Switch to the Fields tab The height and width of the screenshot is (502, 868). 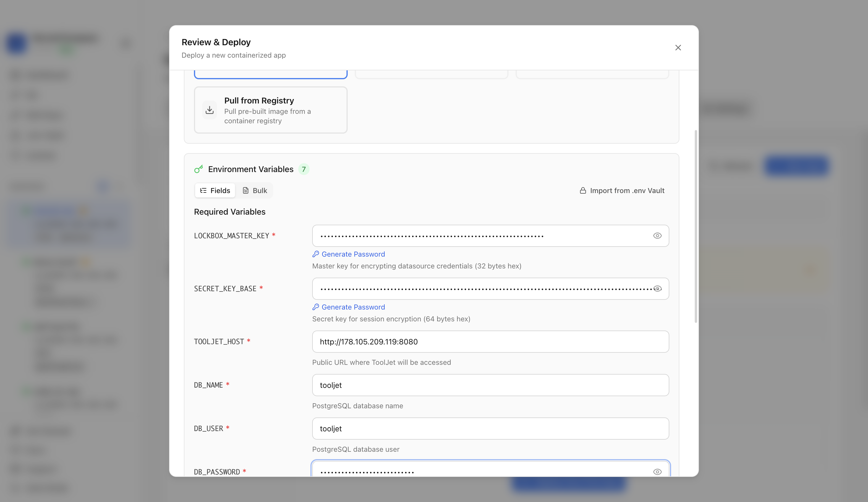coord(215,190)
